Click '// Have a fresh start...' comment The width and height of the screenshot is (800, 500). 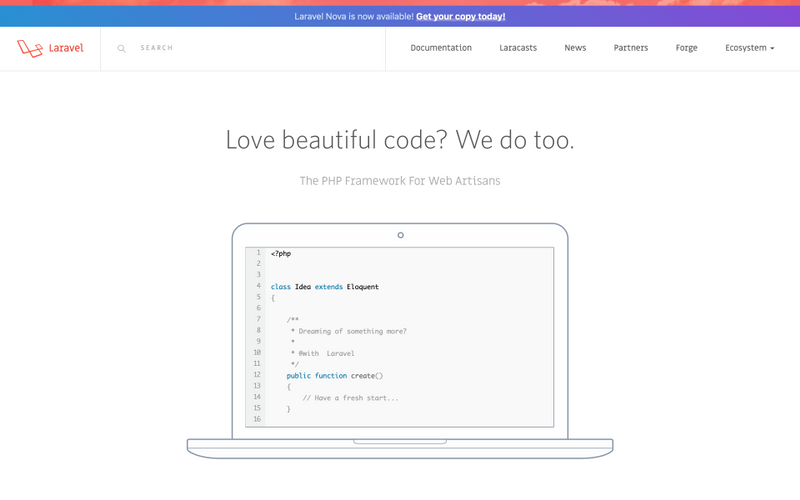(351, 398)
